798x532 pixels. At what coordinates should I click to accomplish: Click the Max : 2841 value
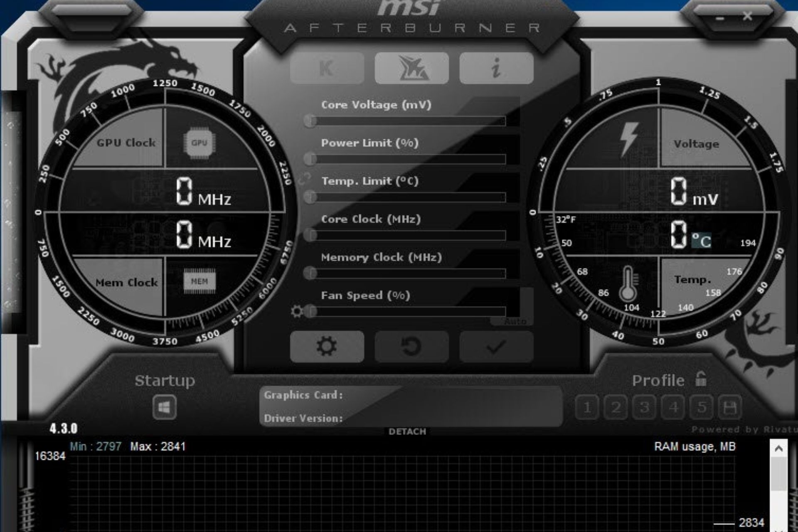(158, 447)
